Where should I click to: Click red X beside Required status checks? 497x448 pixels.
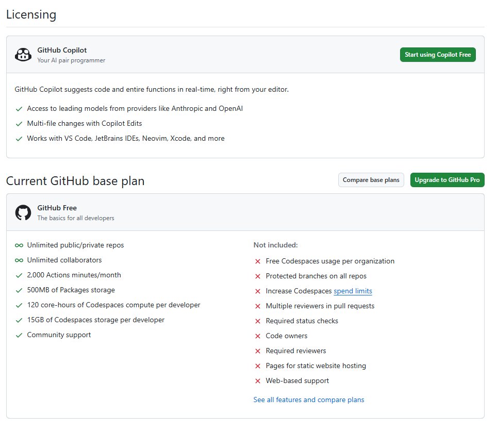258,321
